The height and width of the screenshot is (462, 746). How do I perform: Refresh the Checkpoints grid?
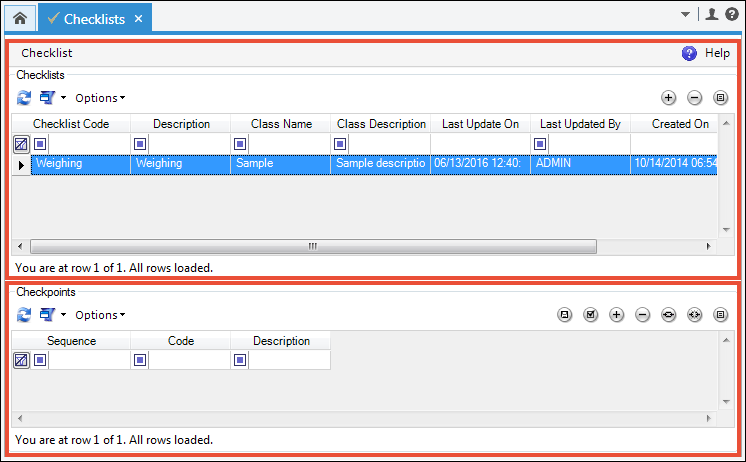tap(24, 315)
